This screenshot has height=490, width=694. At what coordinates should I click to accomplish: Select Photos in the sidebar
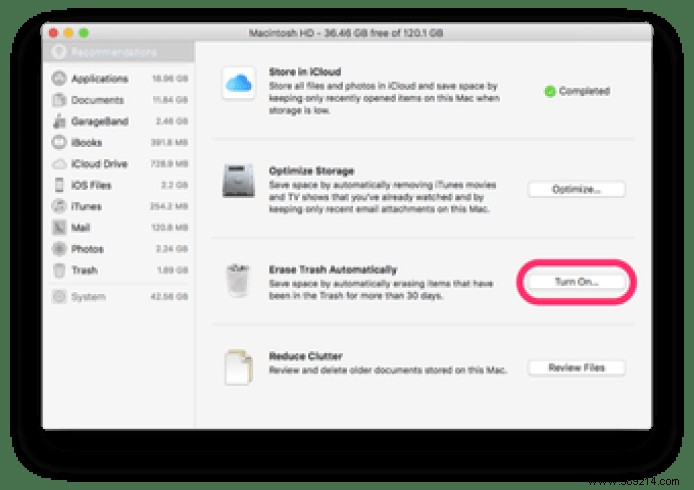[119, 249]
